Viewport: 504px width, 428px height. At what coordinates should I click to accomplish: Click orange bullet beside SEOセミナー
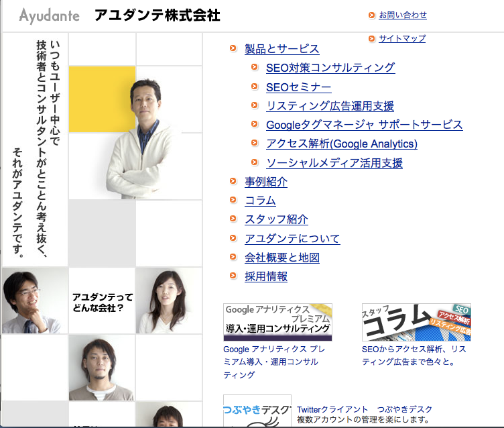pyautogui.click(x=255, y=87)
